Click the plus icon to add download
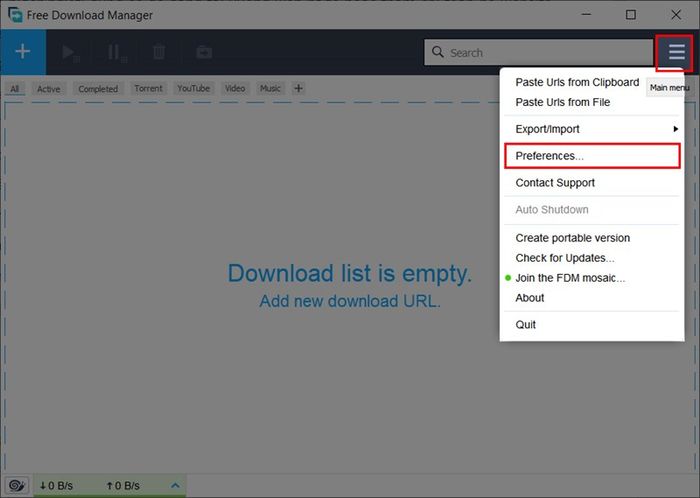 23,52
